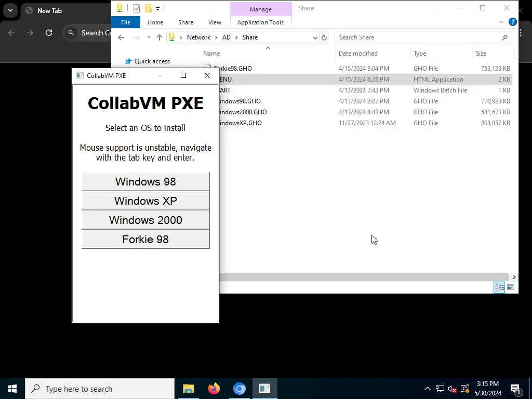This screenshot has width=532, height=399.
Task: Choose the Windows XP install button
Action: click(145, 201)
